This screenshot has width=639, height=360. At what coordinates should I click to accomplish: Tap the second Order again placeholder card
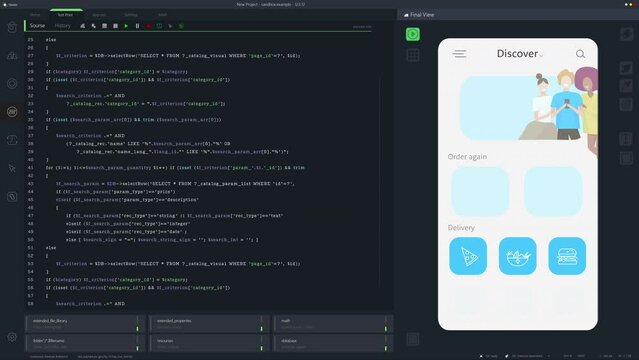(553, 191)
